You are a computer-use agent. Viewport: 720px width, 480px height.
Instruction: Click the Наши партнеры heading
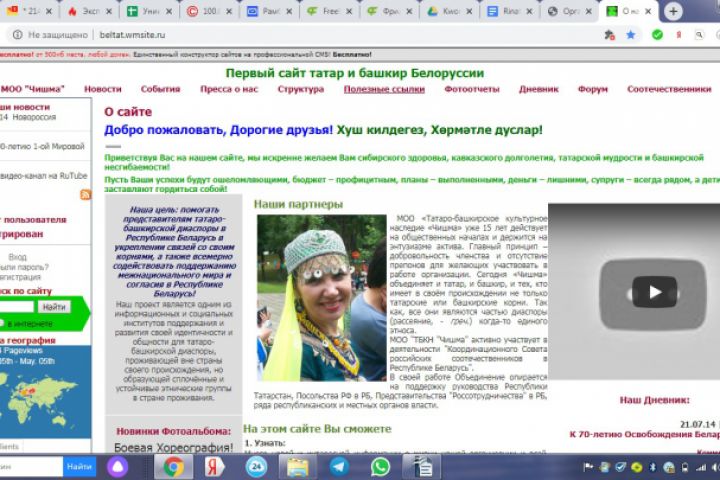pos(298,204)
